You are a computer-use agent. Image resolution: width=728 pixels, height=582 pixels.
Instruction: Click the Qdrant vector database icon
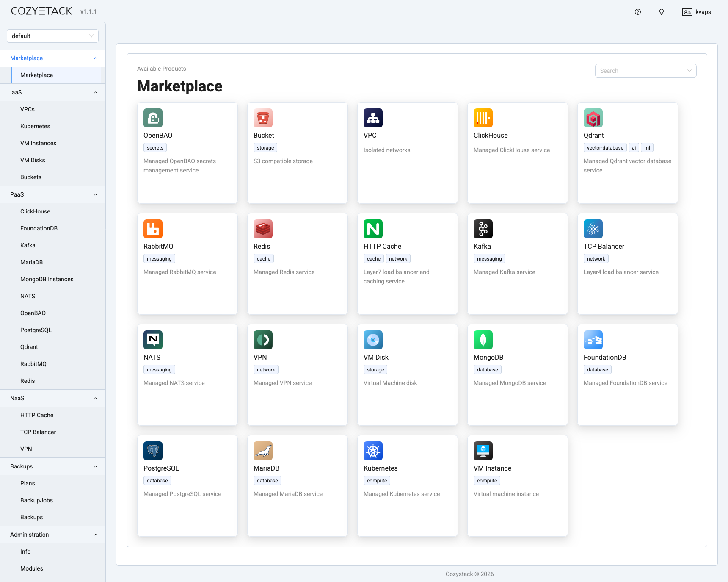593,118
